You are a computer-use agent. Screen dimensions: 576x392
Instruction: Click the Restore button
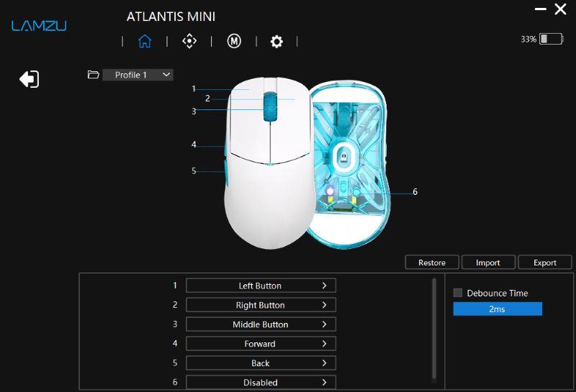point(432,263)
